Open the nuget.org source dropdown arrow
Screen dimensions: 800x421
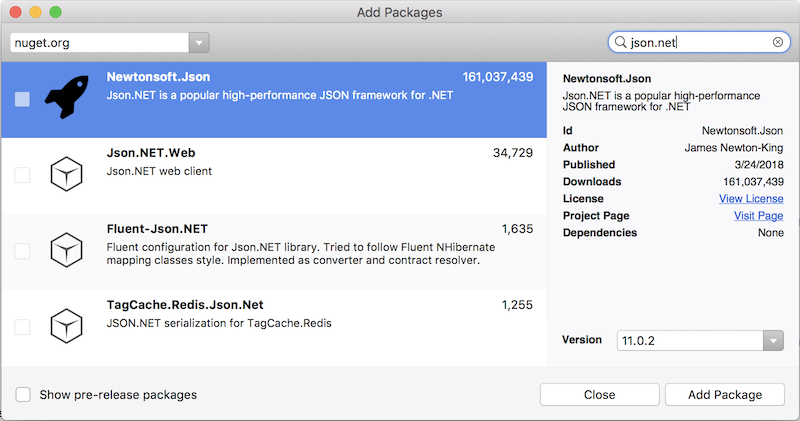(199, 42)
